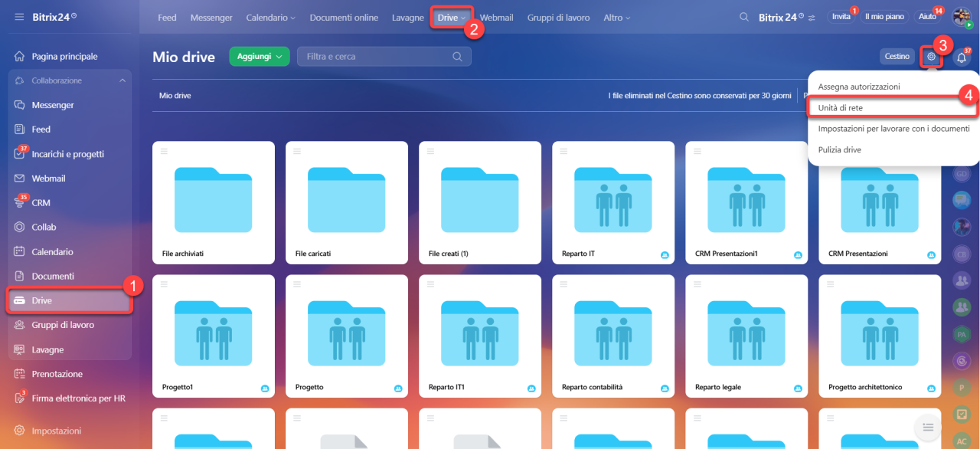Image resolution: width=980 pixels, height=449 pixels.
Task: Click the Il mio piano button
Action: click(x=884, y=17)
